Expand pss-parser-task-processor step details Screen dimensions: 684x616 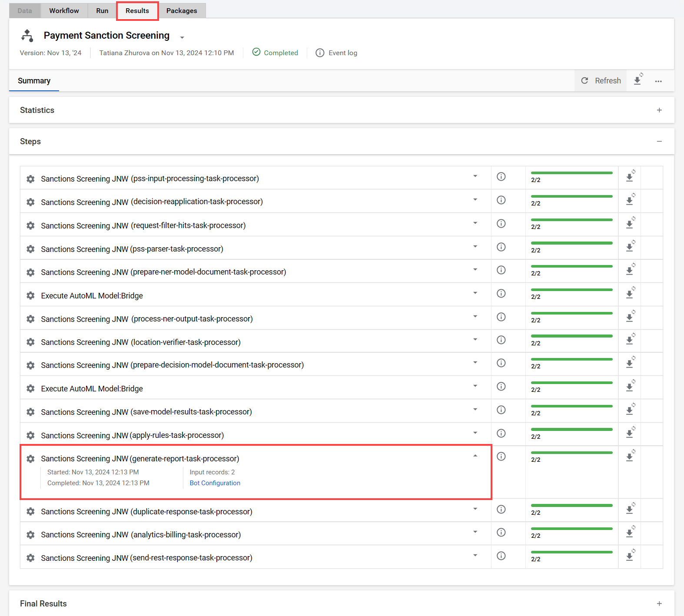[475, 246]
